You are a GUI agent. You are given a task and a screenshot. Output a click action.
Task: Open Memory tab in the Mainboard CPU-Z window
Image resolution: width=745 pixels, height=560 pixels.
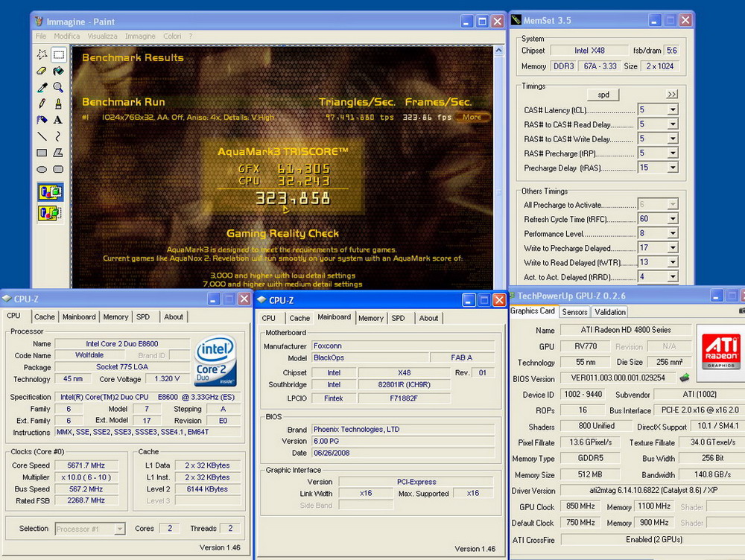click(x=370, y=318)
